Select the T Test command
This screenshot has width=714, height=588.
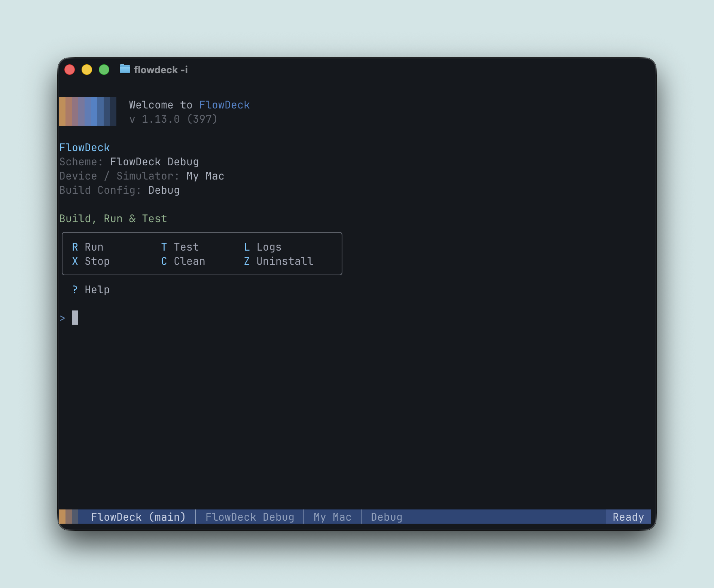click(180, 246)
